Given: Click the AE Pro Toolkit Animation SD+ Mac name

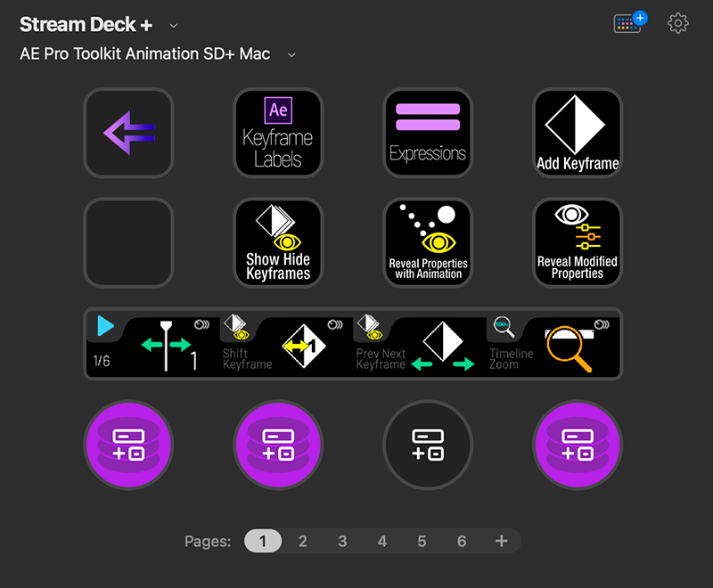Looking at the screenshot, I should click(x=145, y=54).
